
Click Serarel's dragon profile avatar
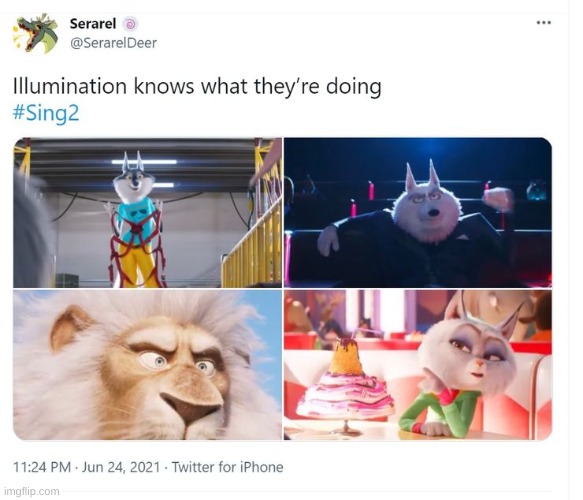[35, 34]
